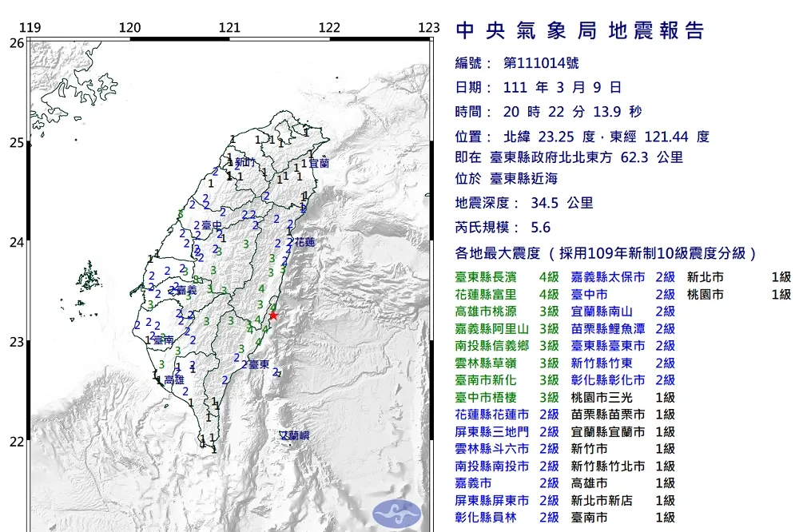Click the 新竹縣竹東 2級 entry
The width and height of the screenshot is (799, 532).
point(623,363)
